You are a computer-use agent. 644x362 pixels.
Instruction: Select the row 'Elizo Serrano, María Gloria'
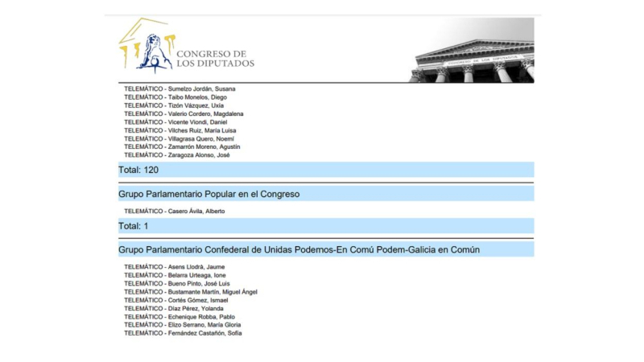(x=183, y=325)
